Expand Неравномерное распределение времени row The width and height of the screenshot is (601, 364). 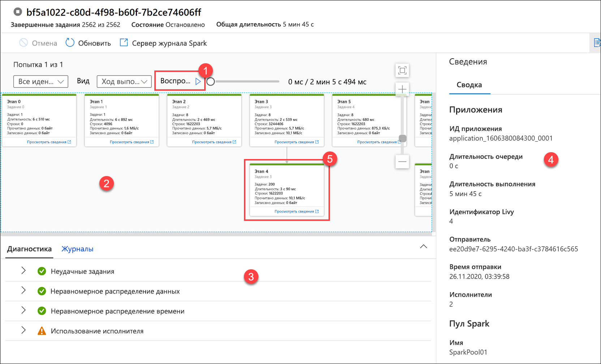(23, 311)
